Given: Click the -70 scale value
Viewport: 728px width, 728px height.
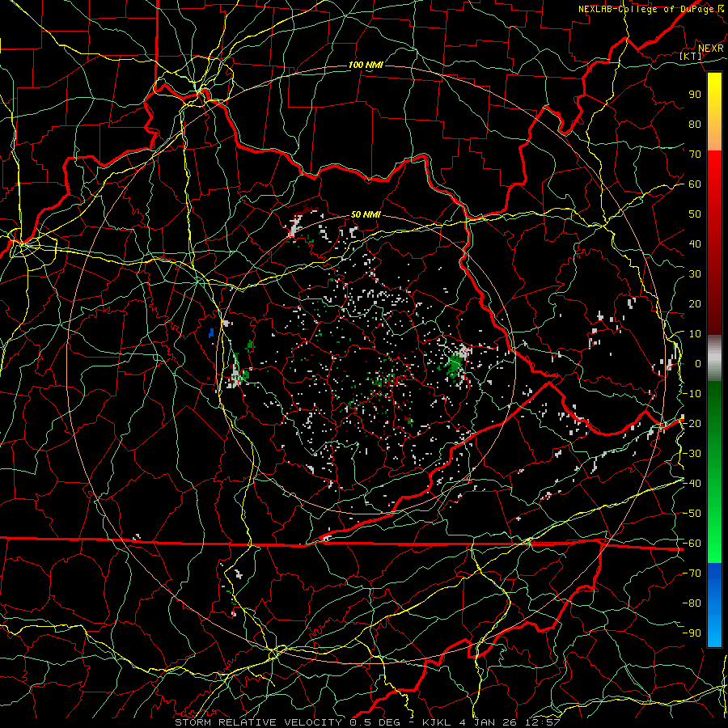Looking at the screenshot, I should click(x=692, y=574).
